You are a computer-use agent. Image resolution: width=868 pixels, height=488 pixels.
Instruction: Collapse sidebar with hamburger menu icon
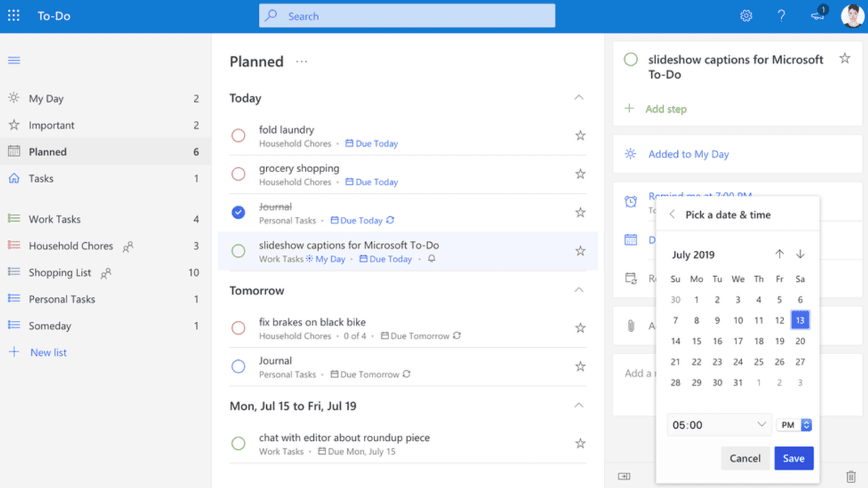click(14, 60)
